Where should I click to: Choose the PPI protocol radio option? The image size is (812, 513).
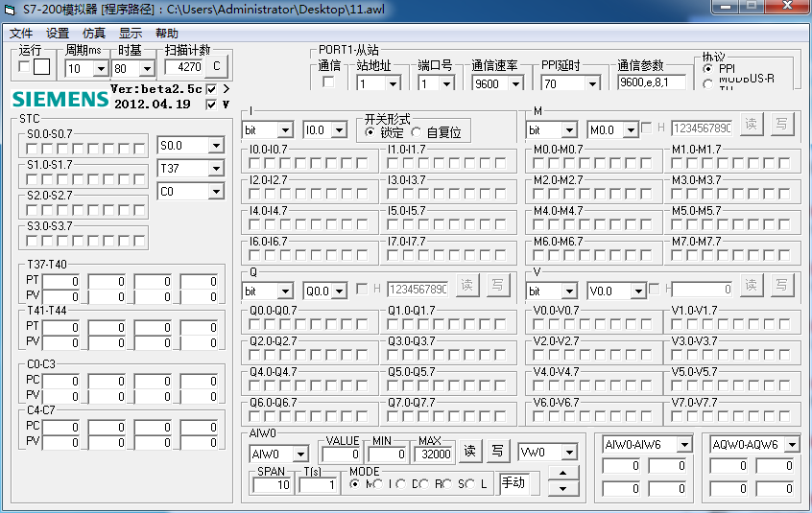coord(708,69)
